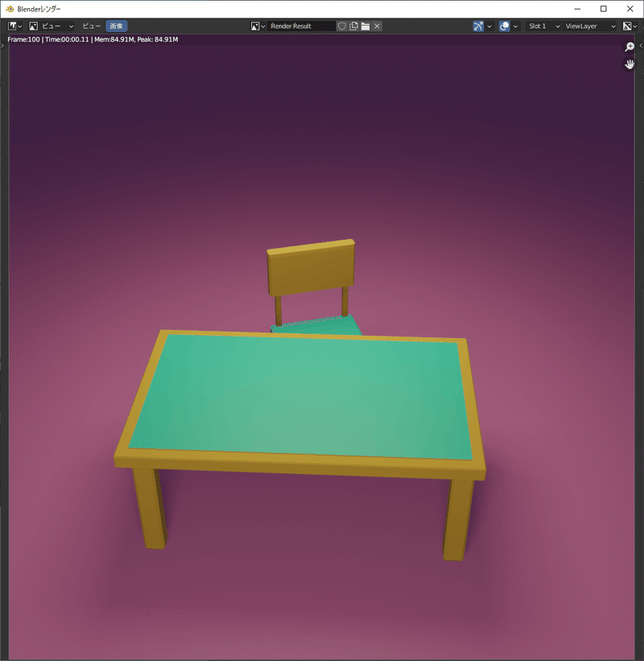This screenshot has width=644, height=661.
Task: Open the editor type selector
Action: [x=14, y=26]
